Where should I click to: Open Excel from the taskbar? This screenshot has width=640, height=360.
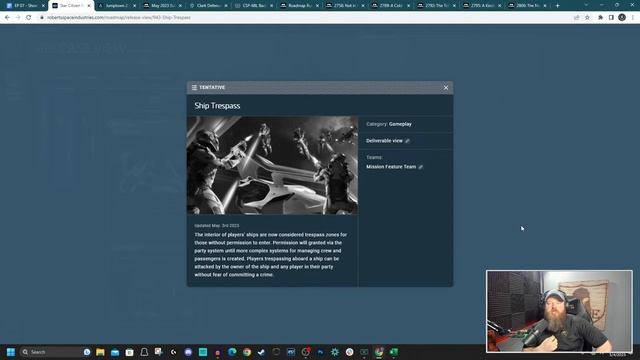393,352
